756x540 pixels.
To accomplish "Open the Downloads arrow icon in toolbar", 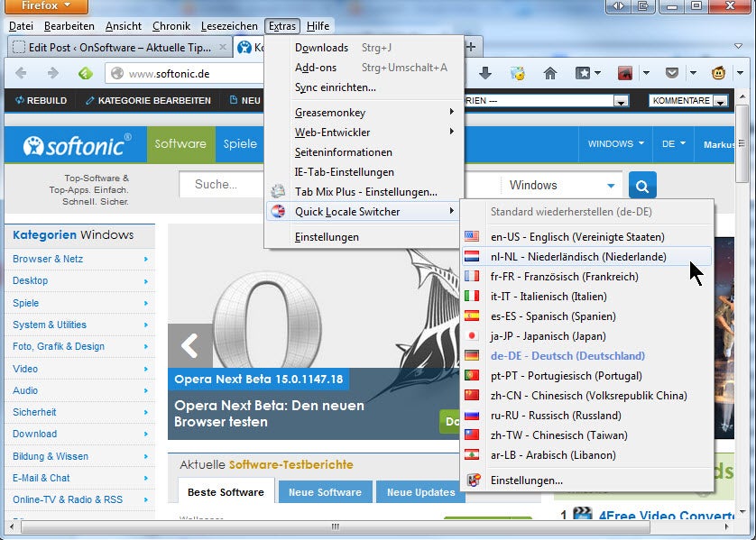I will pyautogui.click(x=485, y=73).
